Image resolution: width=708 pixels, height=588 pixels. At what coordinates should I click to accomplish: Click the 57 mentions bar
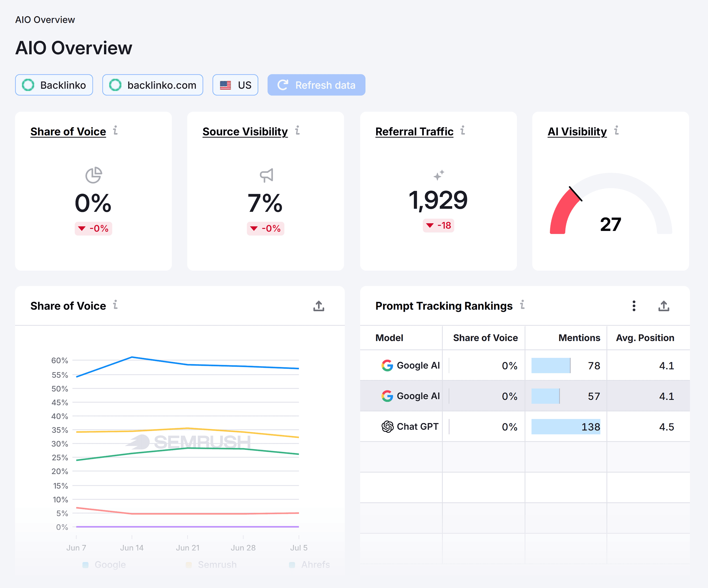[545, 396]
